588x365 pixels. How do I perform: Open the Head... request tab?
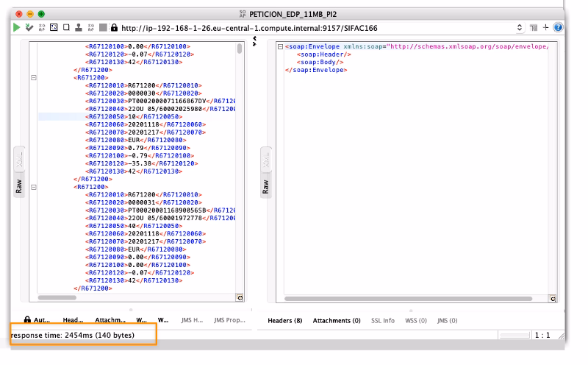[73, 320]
